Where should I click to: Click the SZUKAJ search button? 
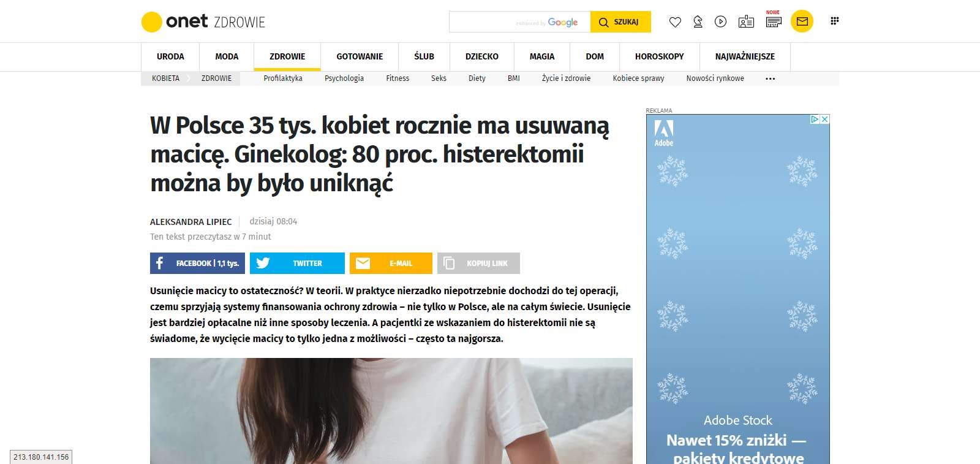620,22
